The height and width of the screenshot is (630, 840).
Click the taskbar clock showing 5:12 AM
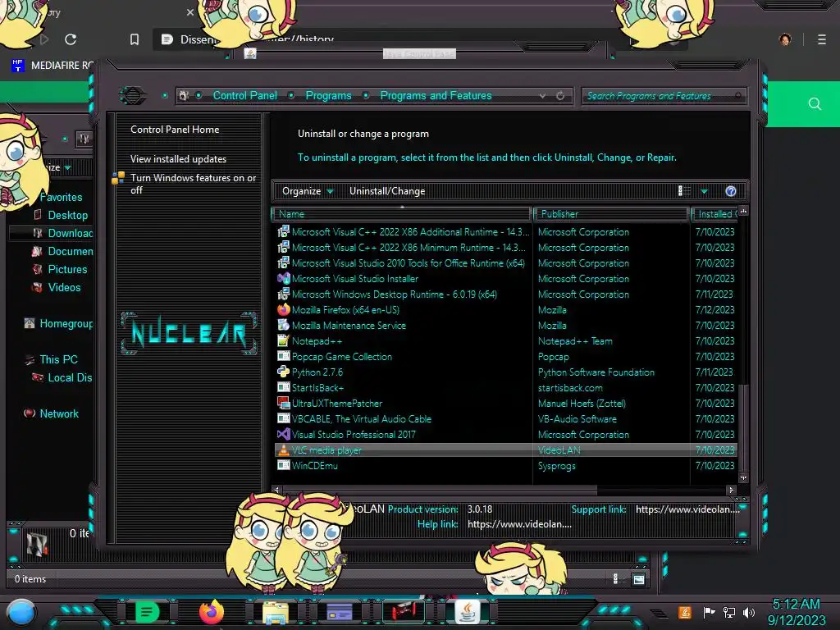[x=797, y=612]
